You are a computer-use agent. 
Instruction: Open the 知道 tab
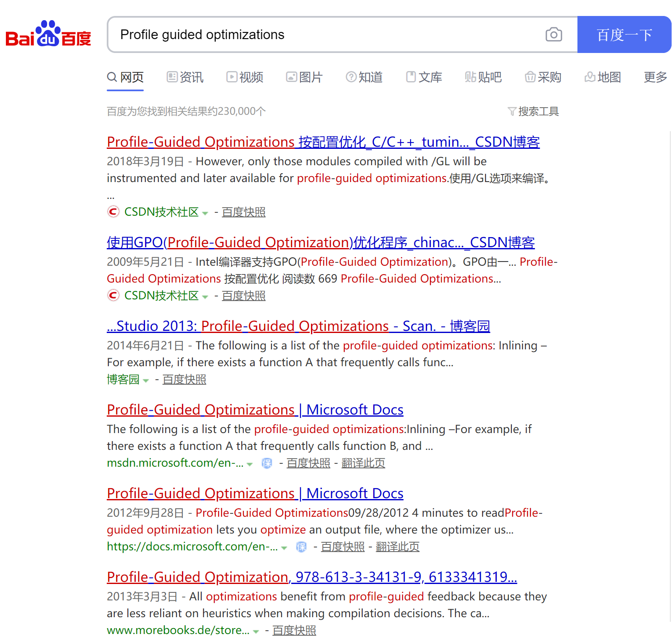364,77
